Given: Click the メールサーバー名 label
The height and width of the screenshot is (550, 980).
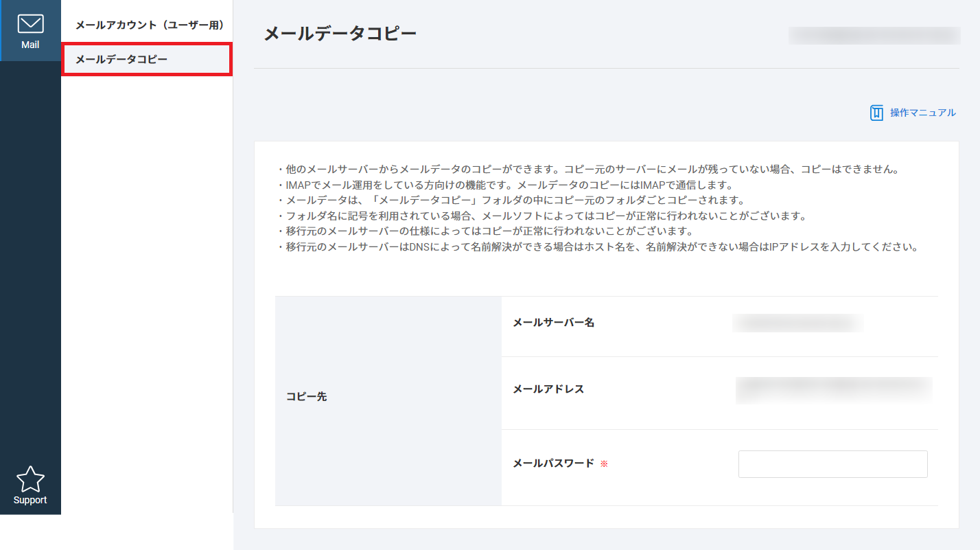Looking at the screenshot, I should 553,323.
